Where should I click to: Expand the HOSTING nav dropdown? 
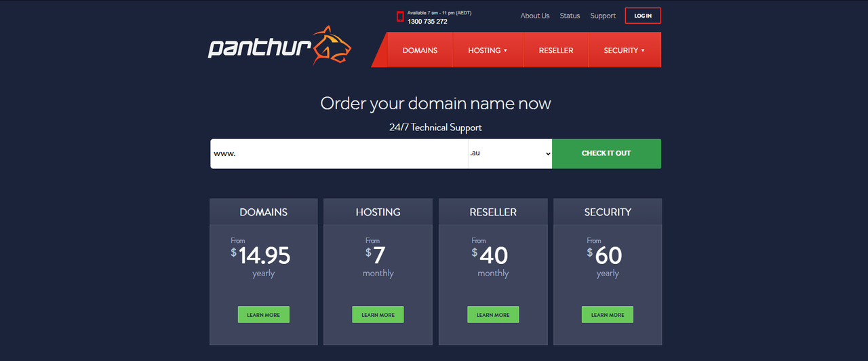pyautogui.click(x=488, y=50)
